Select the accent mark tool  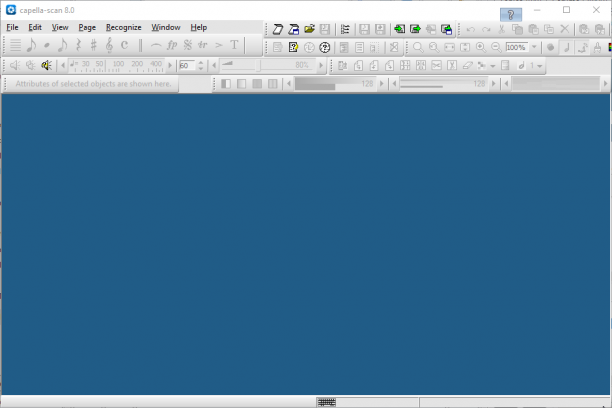[219, 45]
